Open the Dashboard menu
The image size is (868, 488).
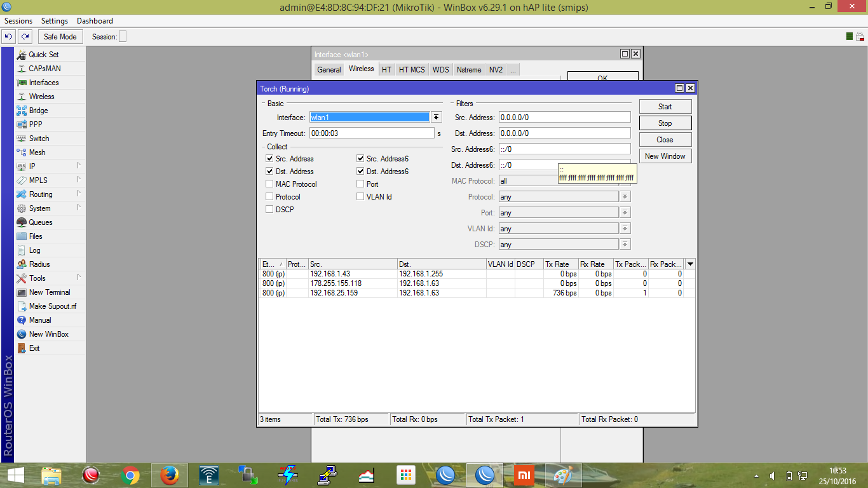pos(95,21)
